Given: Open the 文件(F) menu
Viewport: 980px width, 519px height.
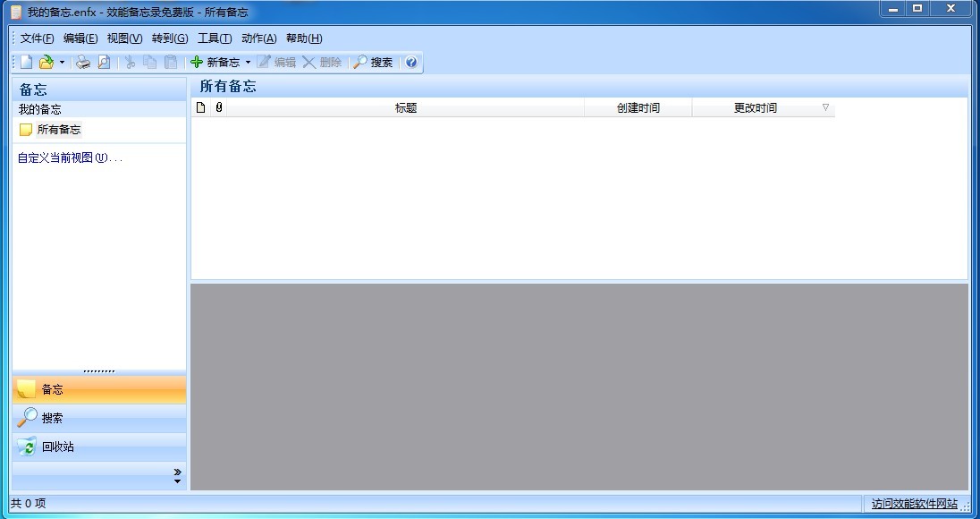Looking at the screenshot, I should (37, 38).
